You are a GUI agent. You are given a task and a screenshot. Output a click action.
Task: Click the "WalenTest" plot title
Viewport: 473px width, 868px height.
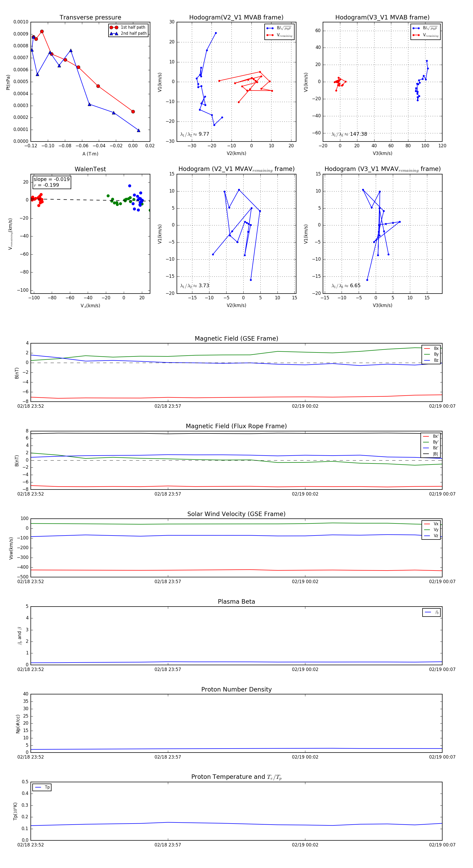click(x=90, y=169)
